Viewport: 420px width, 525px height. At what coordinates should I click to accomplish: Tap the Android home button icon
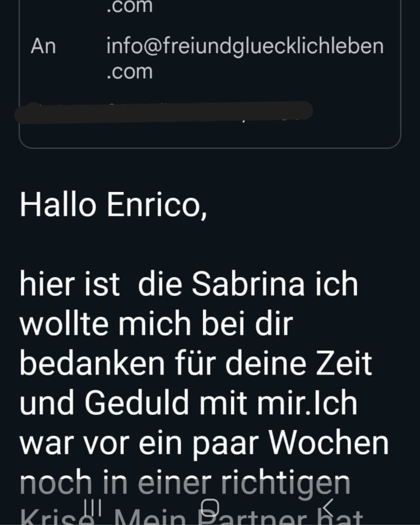point(210,507)
